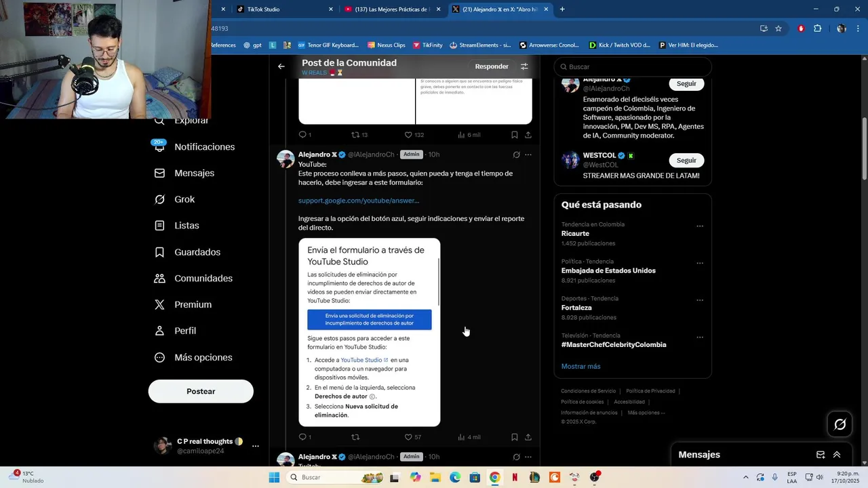The image size is (868, 488).
Task: Open options dots for Embajada de Estados Unidos trend
Action: 700,263
